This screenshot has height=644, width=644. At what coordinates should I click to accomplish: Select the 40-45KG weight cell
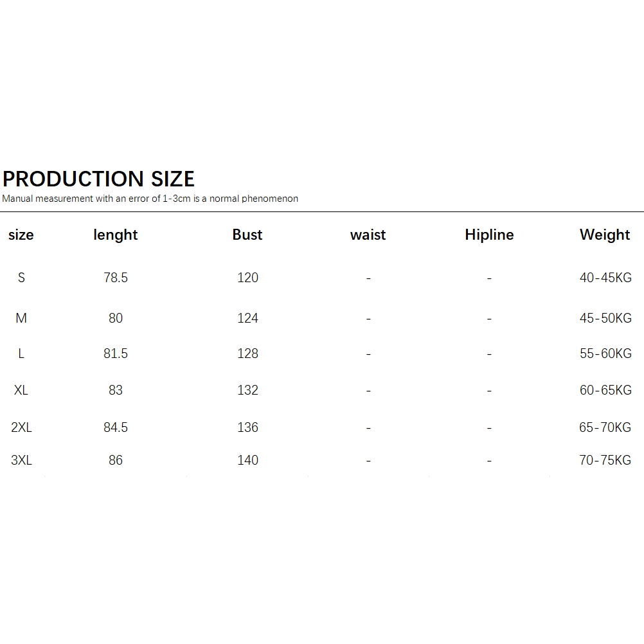[605, 278]
